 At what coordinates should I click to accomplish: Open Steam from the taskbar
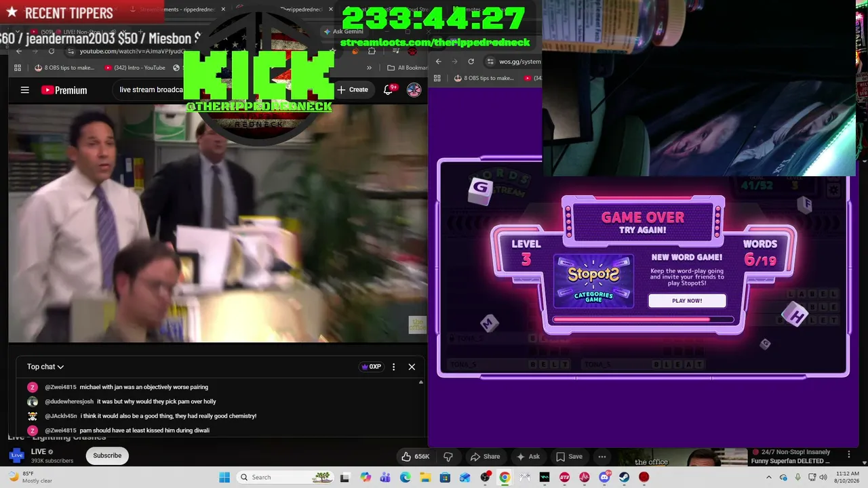[624, 477]
